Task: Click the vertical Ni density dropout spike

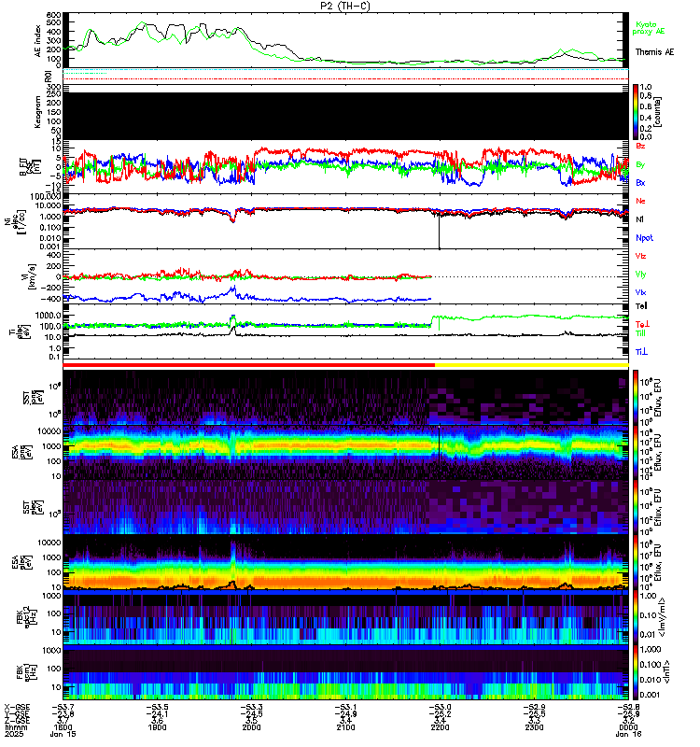Action: tap(439, 231)
